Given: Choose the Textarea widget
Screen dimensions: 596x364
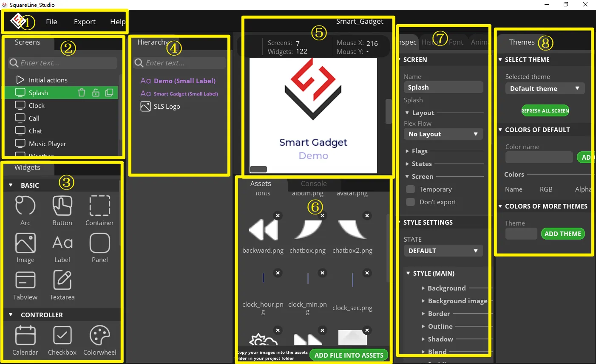Looking at the screenshot, I should [x=62, y=280].
